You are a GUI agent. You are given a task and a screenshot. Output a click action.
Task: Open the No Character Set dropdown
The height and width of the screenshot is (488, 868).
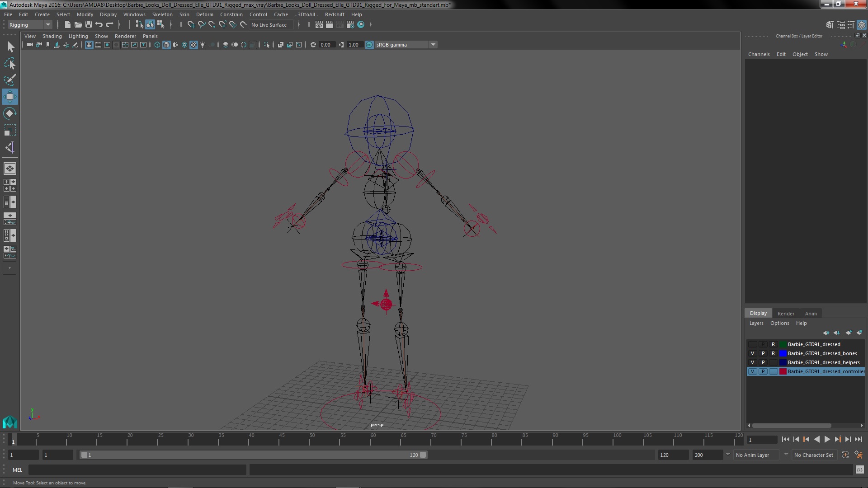tap(814, 455)
